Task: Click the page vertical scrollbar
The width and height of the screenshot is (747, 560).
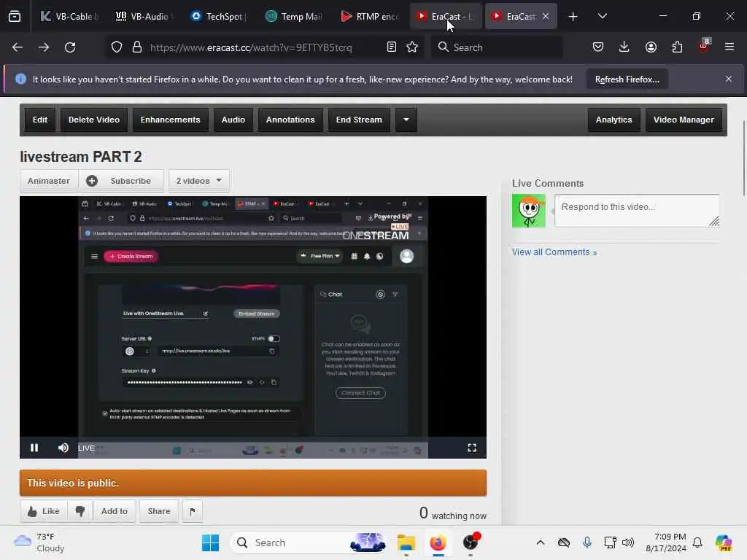Action: [x=744, y=157]
